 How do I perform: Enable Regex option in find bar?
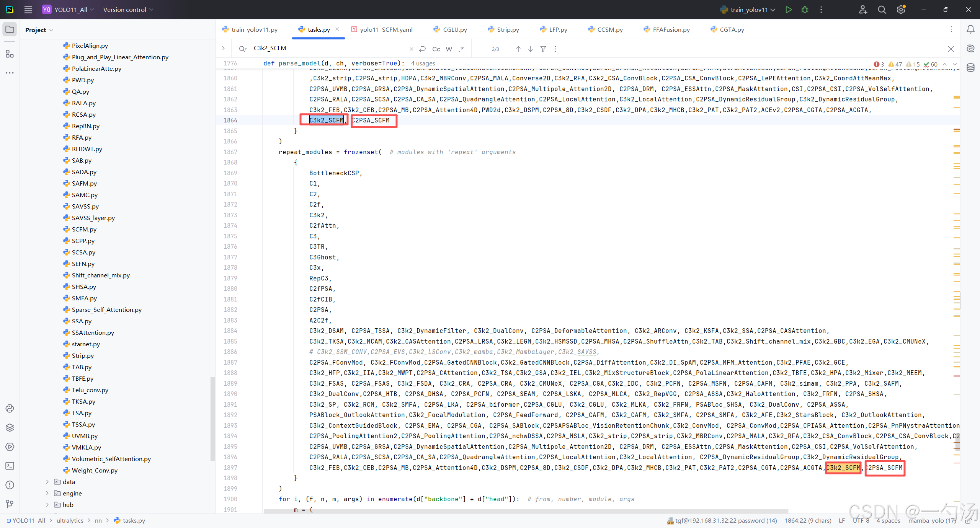pyautogui.click(x=461, y=49)
